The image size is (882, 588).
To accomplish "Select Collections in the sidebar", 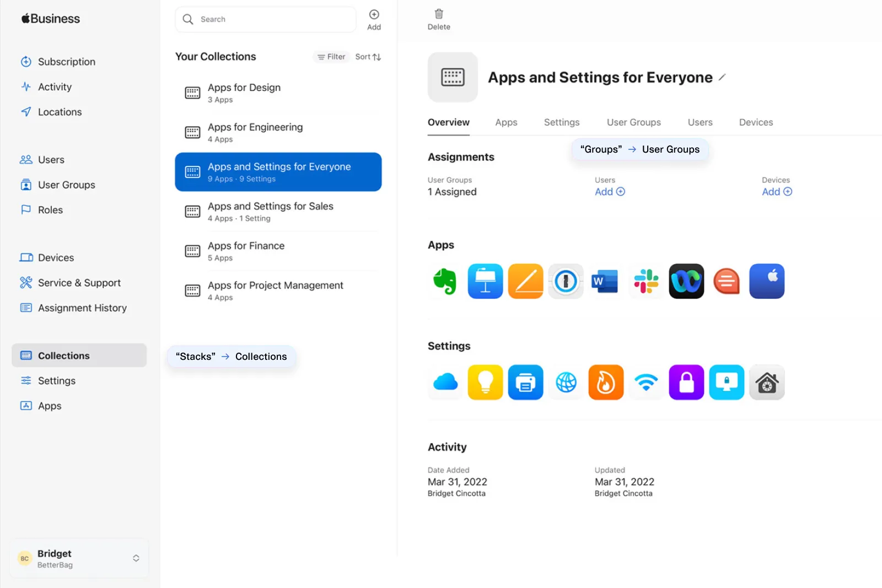I will 79,355.
